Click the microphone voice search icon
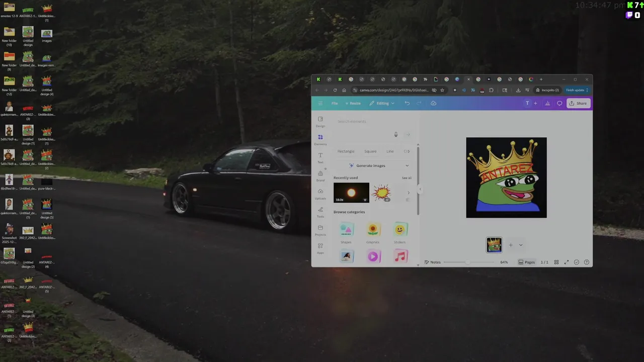The width and height of the screenshot is (644, 362). click(x=396, y=134)
